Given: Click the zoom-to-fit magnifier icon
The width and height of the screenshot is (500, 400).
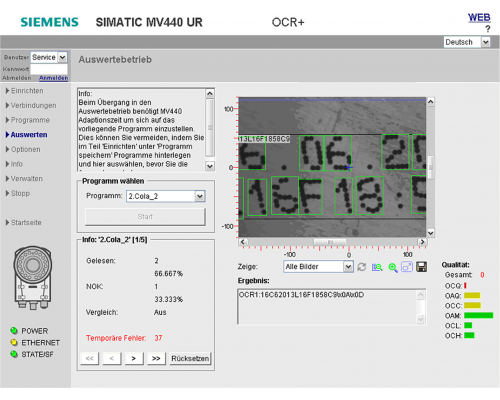Looking at the screenshot, I should (377, 267).
